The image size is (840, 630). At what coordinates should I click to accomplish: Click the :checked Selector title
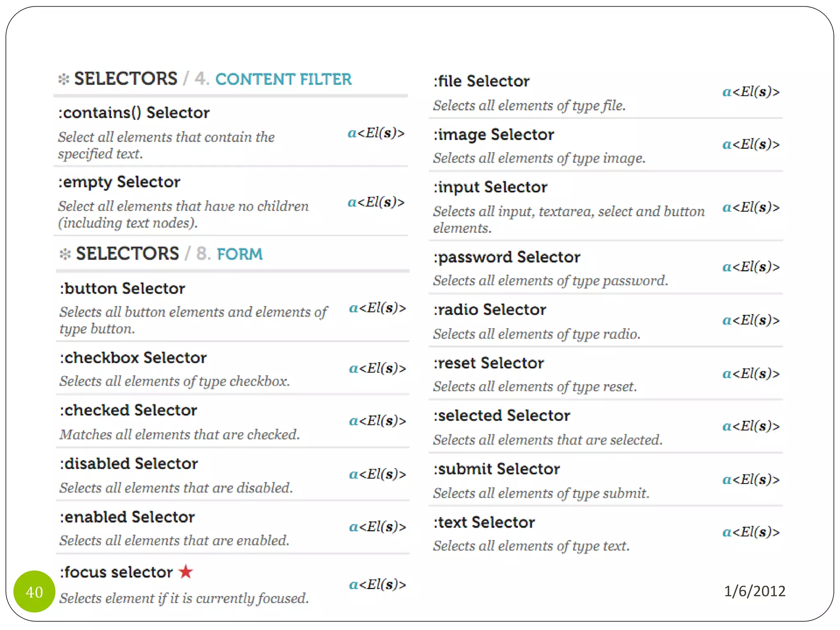[128, 410]
